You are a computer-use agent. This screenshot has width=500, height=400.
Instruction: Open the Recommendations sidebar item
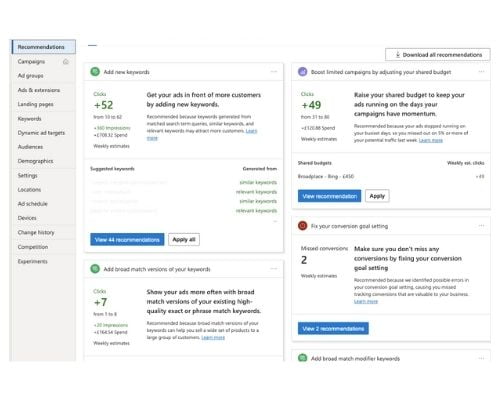[x=44, y=47]
